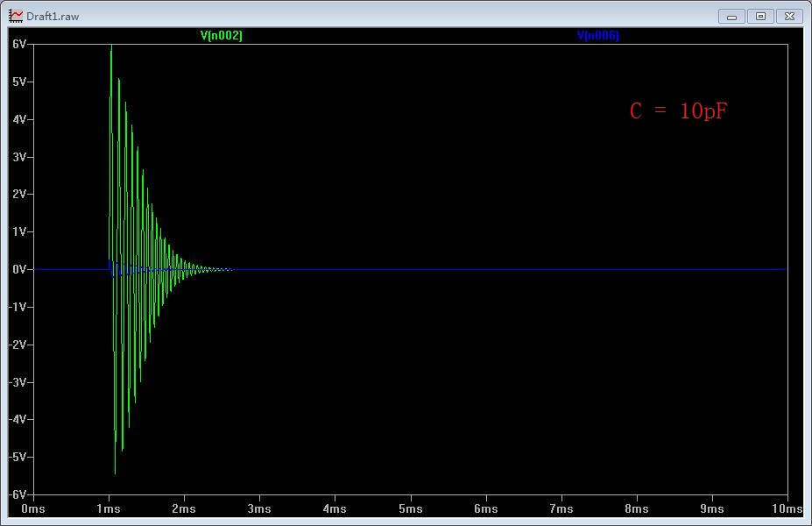Click the 1ms time axis label
The width and height of the screenshot is (812, 526).
click(x=109, y=508)
